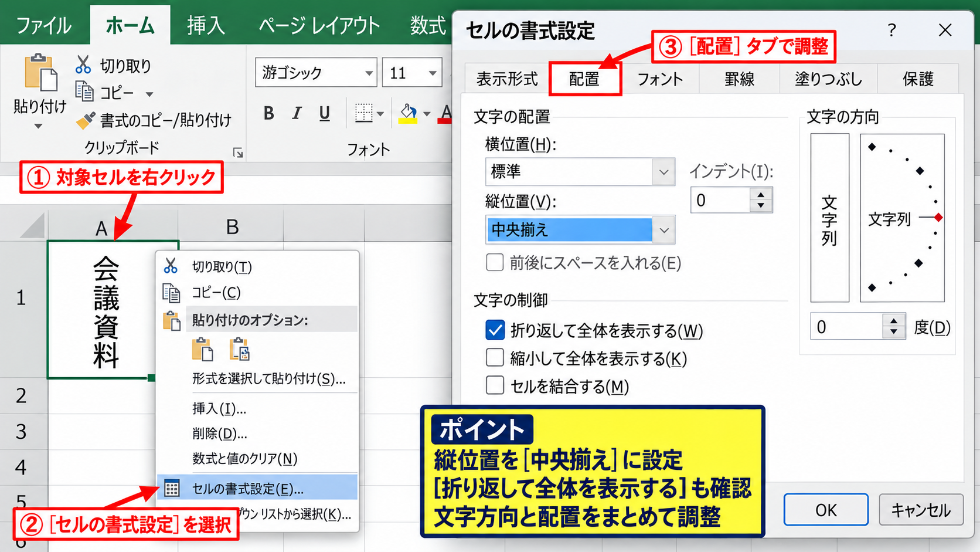Toggle Italic formatting
This screenshot has width=980, height=552.
297,113
